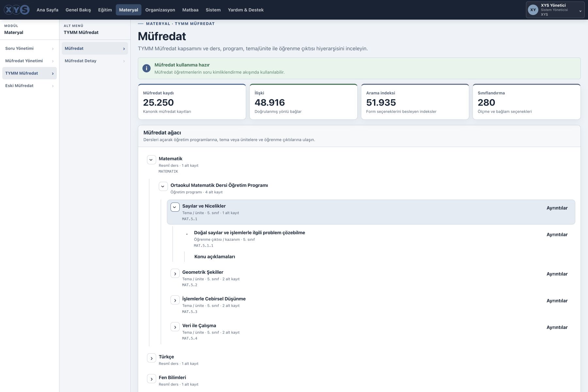Expand the Türkçe course node

pyautogui.click(x=151, y=358)
